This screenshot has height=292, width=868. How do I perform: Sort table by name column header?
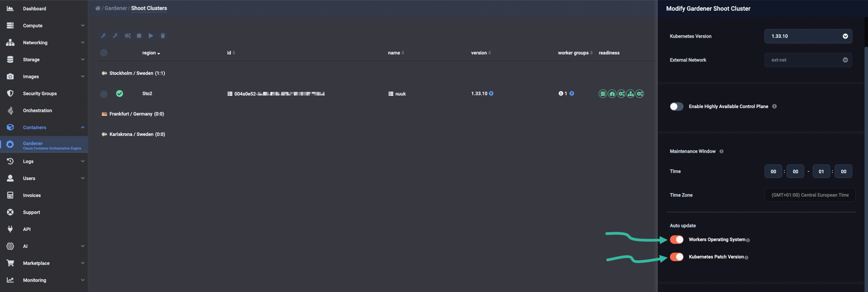(396, 53)
